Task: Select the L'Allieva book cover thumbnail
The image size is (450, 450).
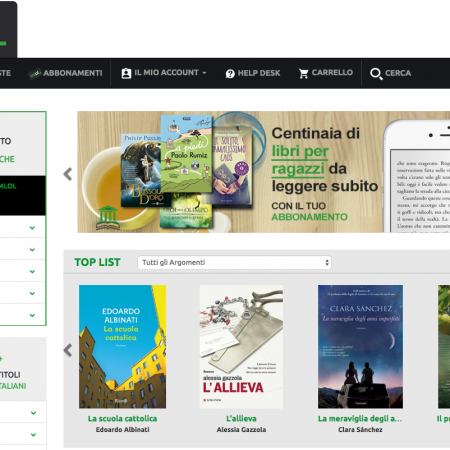Action: tap(241, 346)
